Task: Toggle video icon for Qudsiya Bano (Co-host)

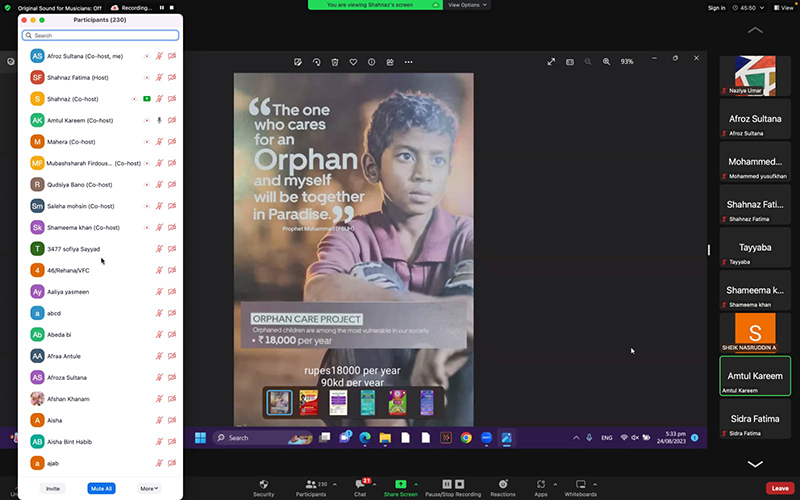Action: [172, 185]
